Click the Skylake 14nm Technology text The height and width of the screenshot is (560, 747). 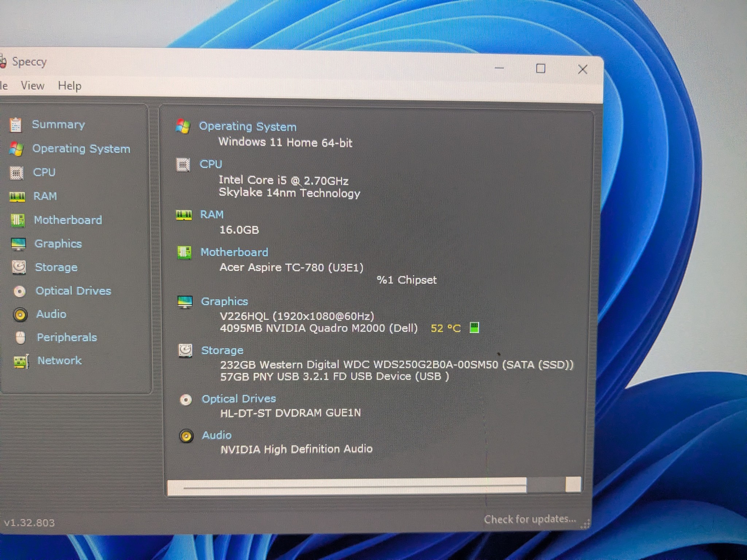point(289,193)
